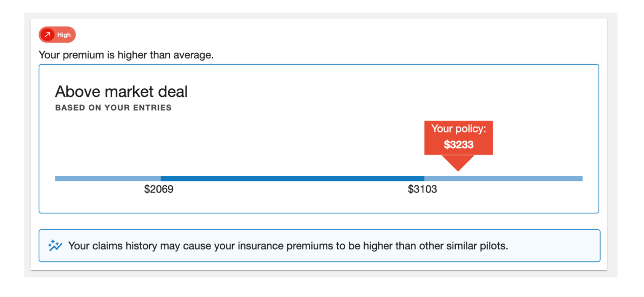Click the sparkle icon beside claims history note
This screenshot has width=644, height=297.
(55, 246)
